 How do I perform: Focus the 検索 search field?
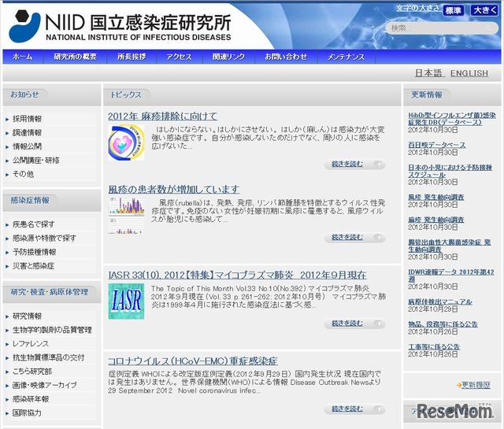click(442, 28)
